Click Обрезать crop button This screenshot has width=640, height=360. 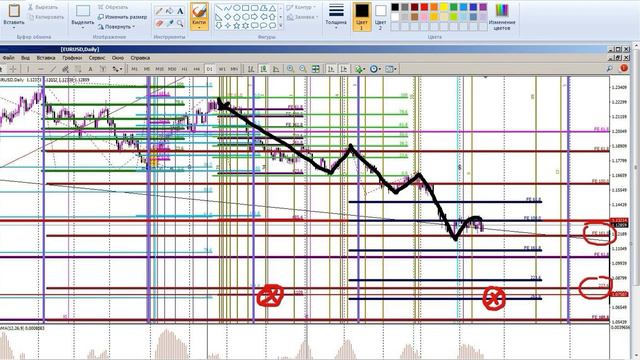(113, 7)
